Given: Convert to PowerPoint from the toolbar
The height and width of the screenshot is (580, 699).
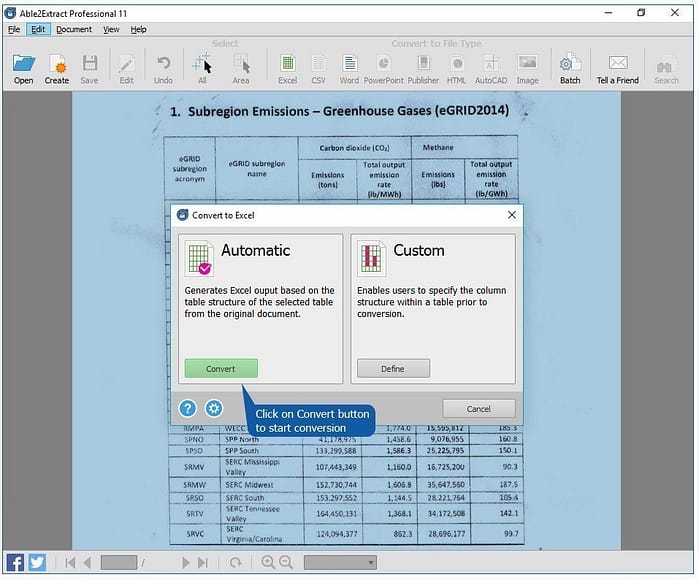Looking at the screenshot, I should click(x=383, y=69).
